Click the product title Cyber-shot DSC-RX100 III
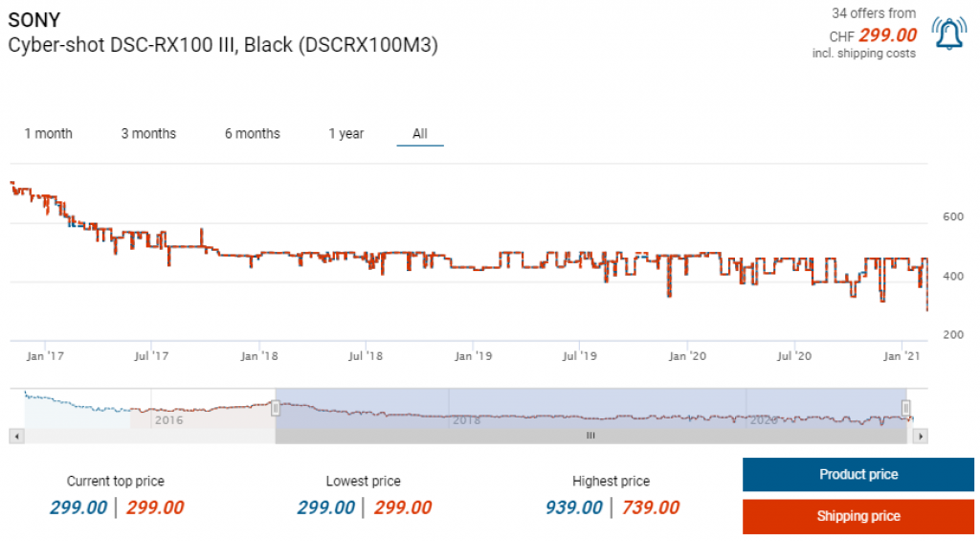The image size is (980, 541). click(223, 45)
